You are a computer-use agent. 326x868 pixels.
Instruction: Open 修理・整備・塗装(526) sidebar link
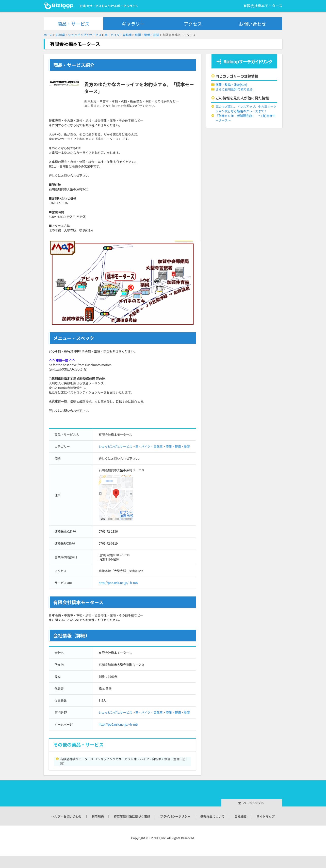point(231,85)
